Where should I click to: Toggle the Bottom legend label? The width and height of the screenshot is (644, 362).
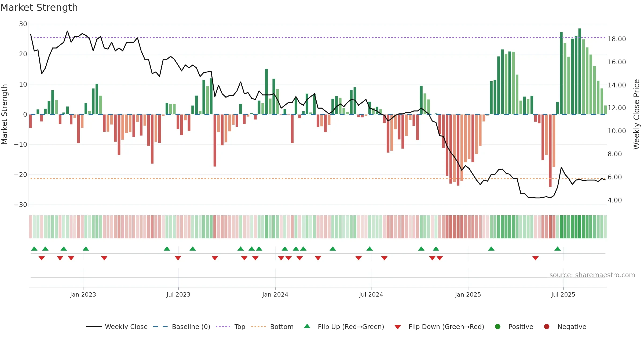coord(282,327)
